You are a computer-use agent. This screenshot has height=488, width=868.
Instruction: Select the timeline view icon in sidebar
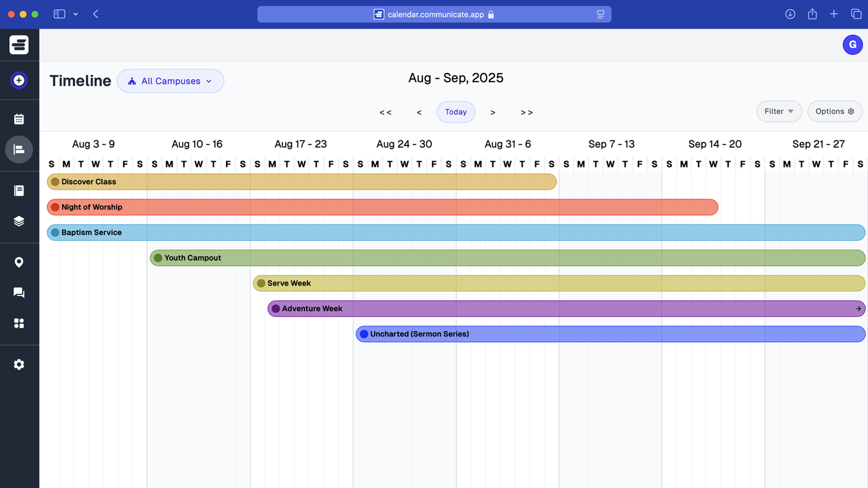point(19,150)
